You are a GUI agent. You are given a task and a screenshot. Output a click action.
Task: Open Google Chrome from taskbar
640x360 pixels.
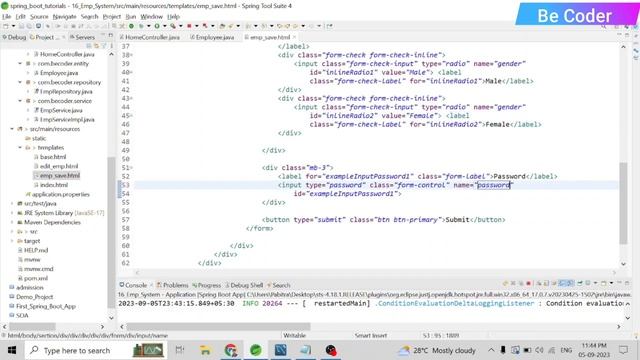pyautogui.click(x=231, y=350)
